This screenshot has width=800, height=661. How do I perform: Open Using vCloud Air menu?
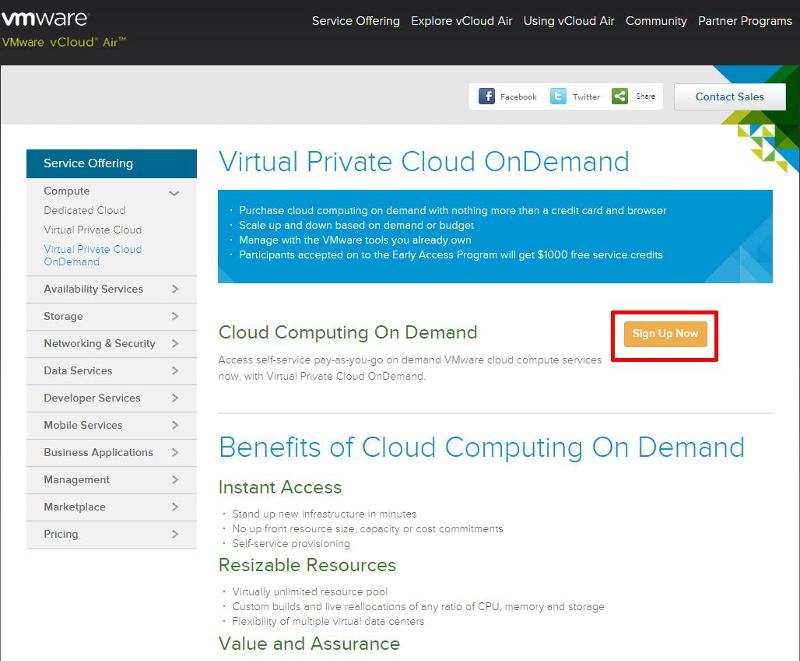(569, 21)
